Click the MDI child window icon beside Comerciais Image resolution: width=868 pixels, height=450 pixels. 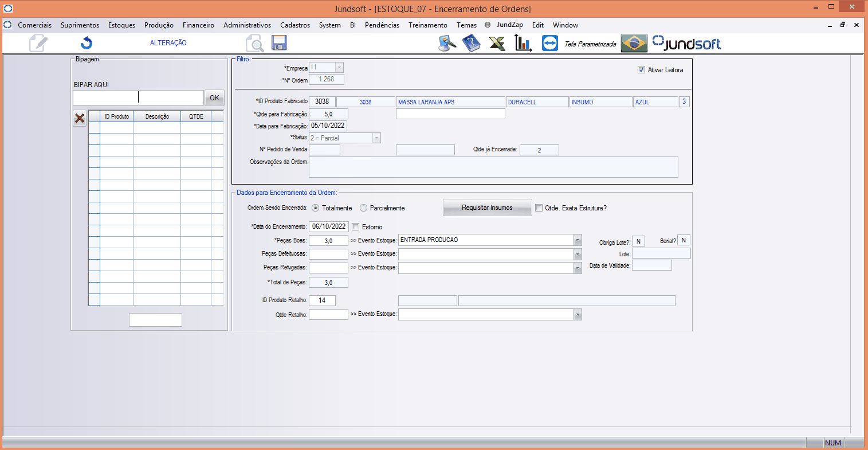(x=7, y=25)
